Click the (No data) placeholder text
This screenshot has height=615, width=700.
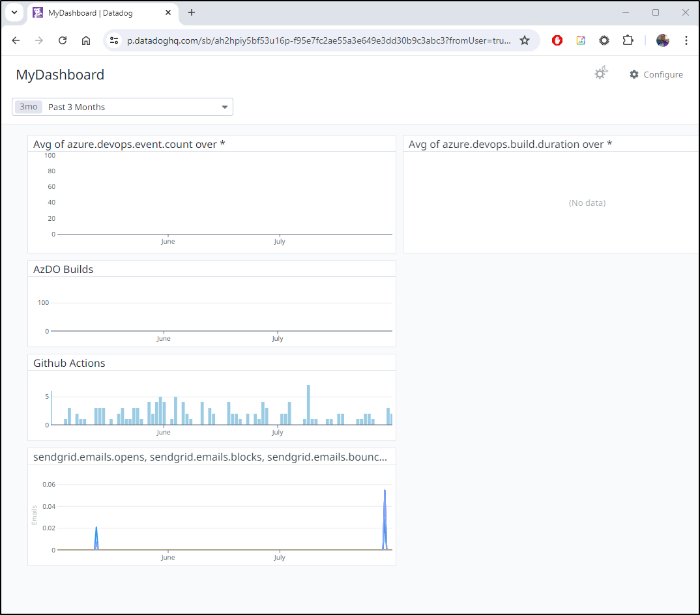click(587, 203)
